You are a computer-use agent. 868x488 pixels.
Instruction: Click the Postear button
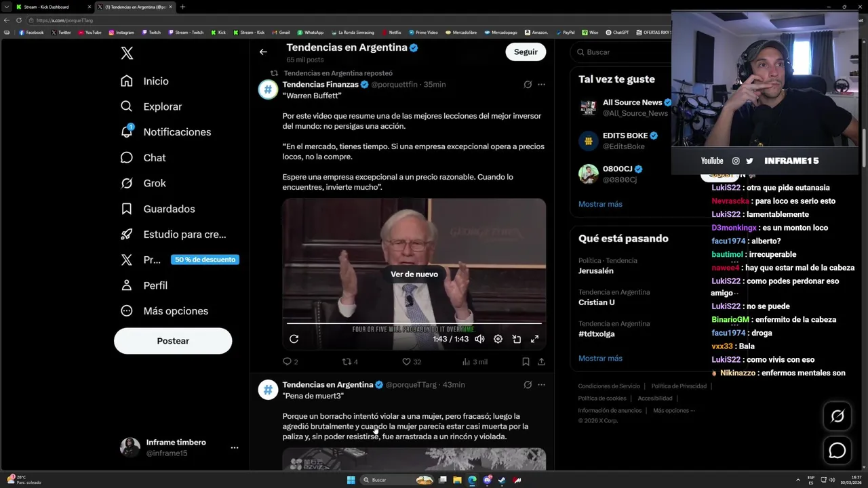[173, 341]
